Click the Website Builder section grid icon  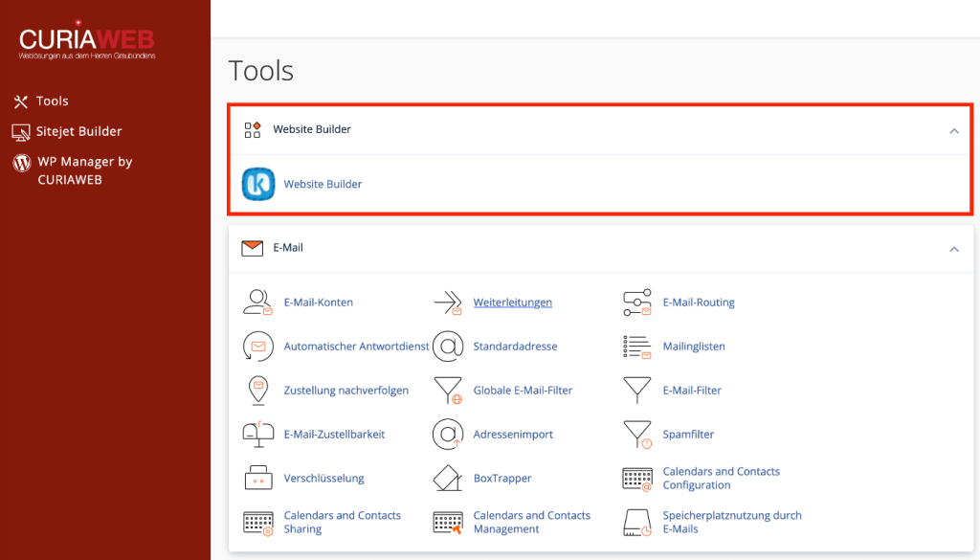pyautogui.click(x=253, y=130)
